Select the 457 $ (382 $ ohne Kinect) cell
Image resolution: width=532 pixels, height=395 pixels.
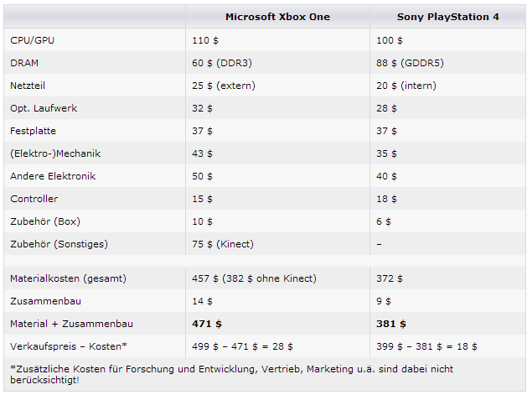(254, 278)
